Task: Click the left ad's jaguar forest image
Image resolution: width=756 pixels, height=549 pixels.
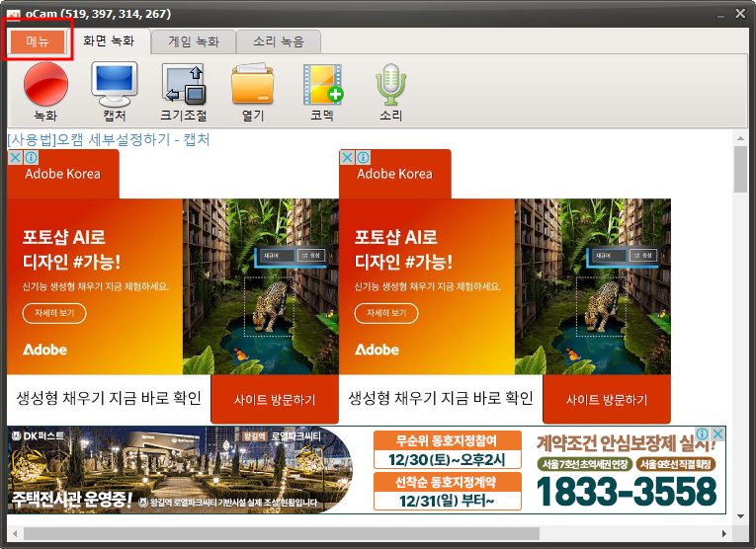Action: tap(261, 286)
